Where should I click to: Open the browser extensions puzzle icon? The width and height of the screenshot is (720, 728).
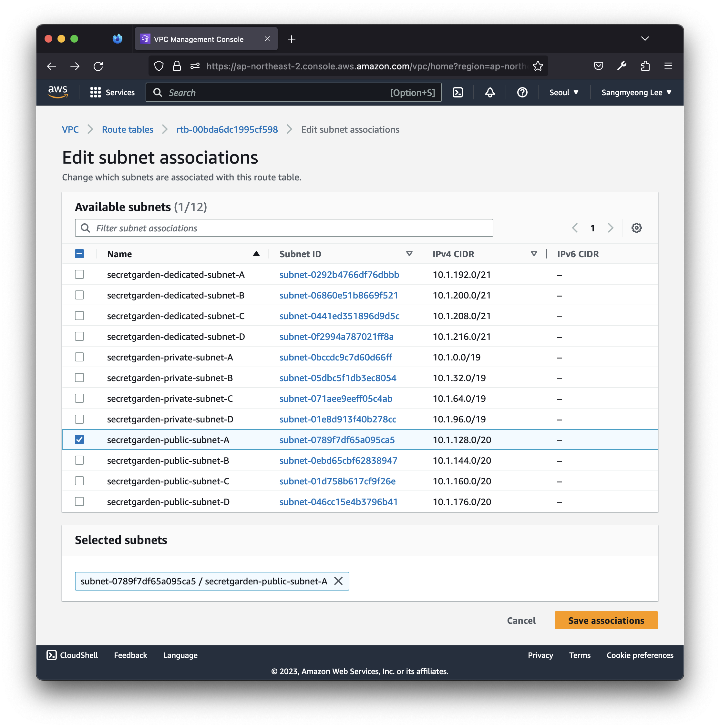(645, 66)
